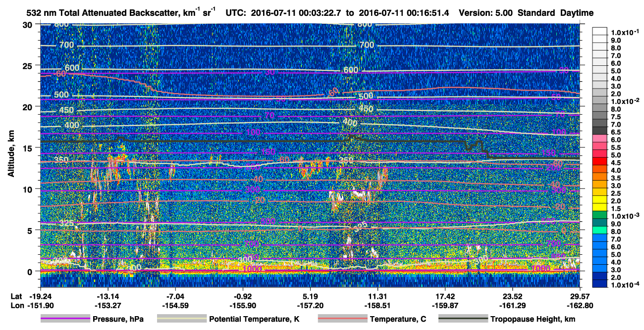The image size is (644, 330).
Task: Click longitude value "-162.80"
Action: click(580, 305)
